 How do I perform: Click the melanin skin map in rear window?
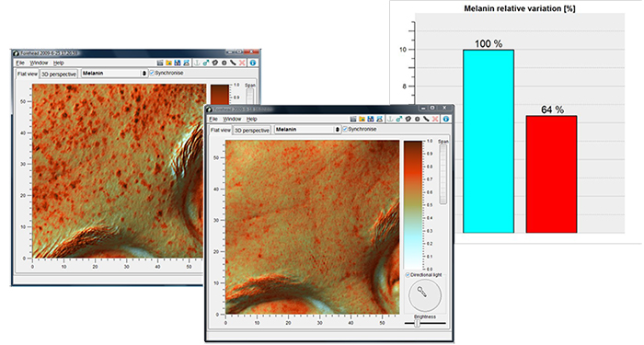(x=119, y=171)
